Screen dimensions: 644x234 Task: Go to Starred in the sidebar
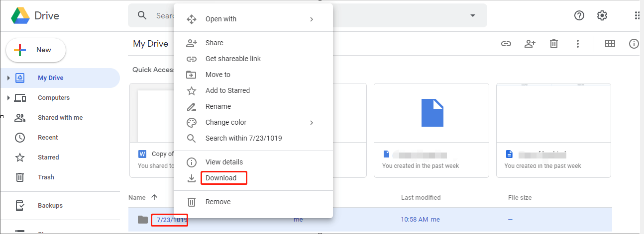[x=48, y=157]
